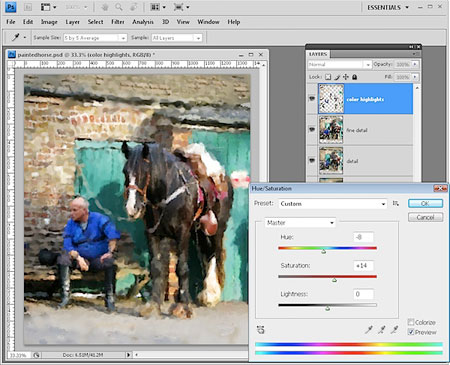Uncheck the Preview checkbox

click(x=411, y=332)
